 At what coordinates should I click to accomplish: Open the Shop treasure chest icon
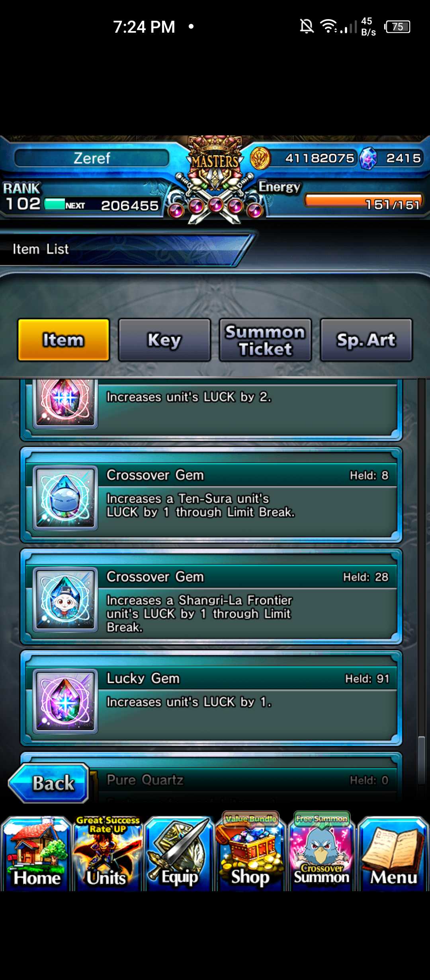[x=250, y=852]
